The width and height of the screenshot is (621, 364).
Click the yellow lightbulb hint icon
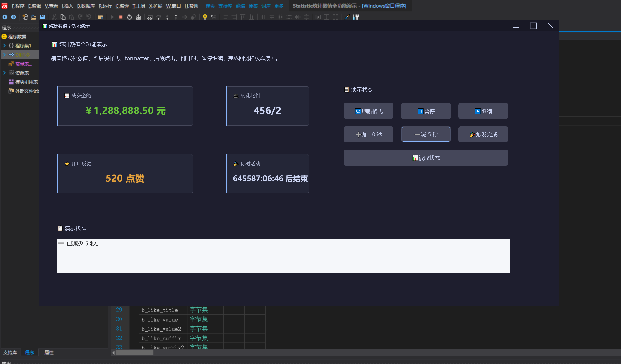point(205,17)
